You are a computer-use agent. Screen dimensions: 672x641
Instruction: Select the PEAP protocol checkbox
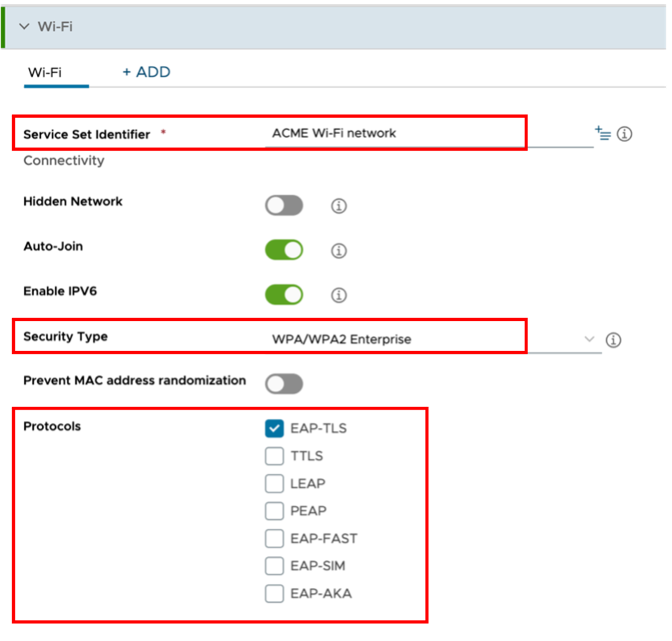(274, 511)
